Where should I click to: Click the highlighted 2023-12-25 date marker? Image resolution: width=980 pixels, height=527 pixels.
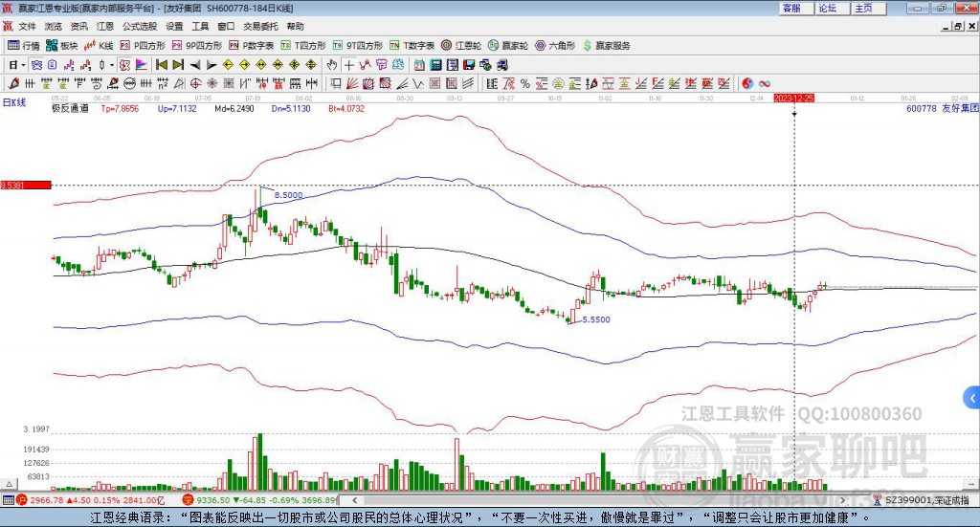(793, 98)
